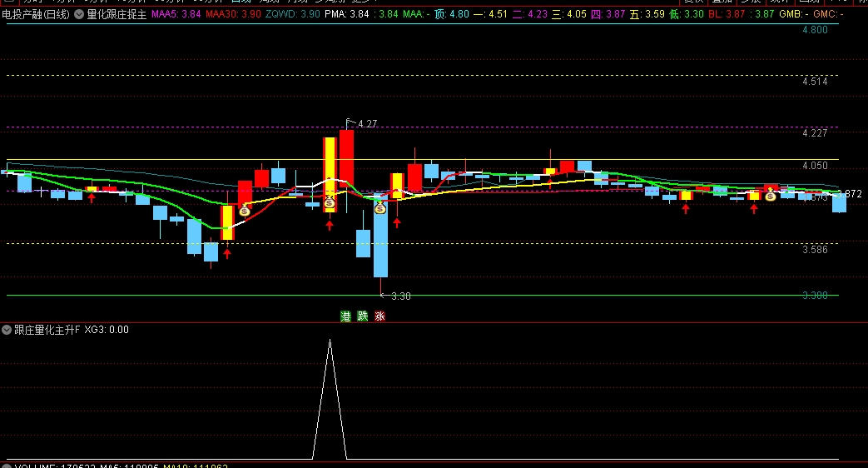Screen dimensions: 868x468
Task: Click red arrow right of the 3.30 low candle
Action: click(x=397, y=222)
